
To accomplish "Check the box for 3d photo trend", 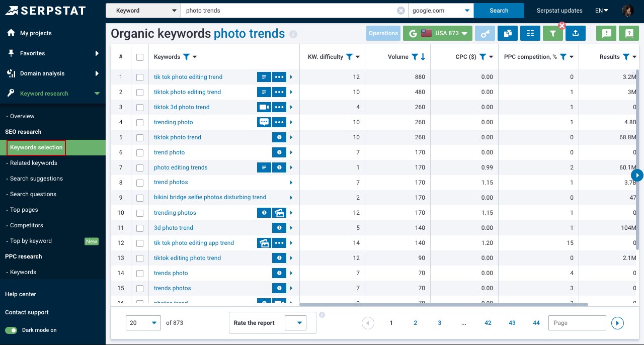I will point(140,228).
